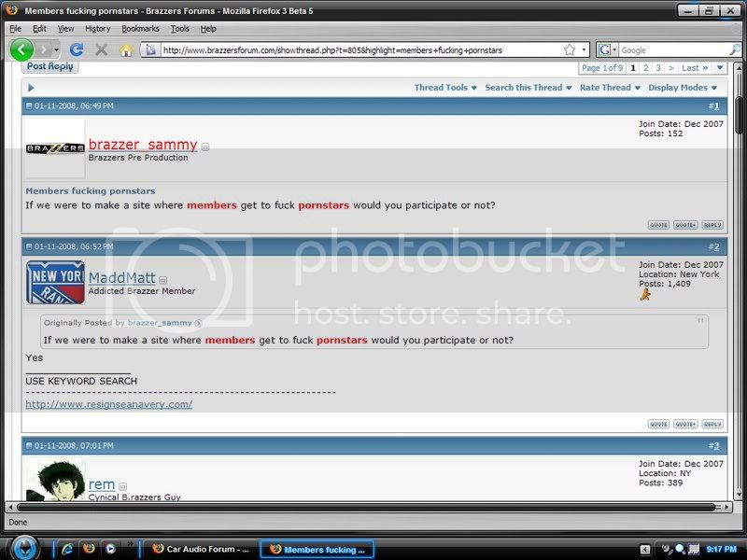Run search with the magnifier icon
This screenshot has height=560, width=747.
[735, 49]
